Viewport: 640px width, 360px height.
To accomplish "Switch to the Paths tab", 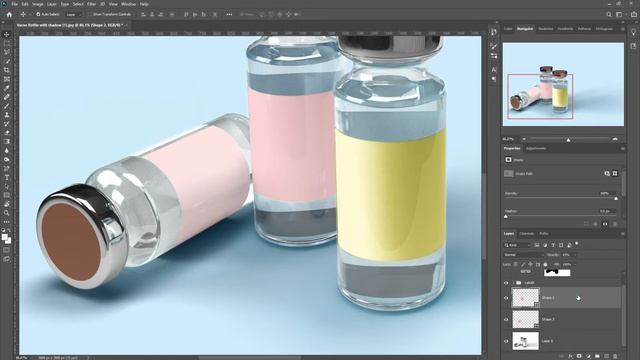I will [x=544, y=234].
